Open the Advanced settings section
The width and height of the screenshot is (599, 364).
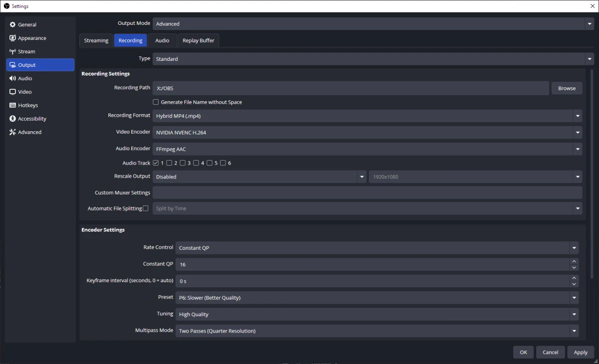[40, 132]
